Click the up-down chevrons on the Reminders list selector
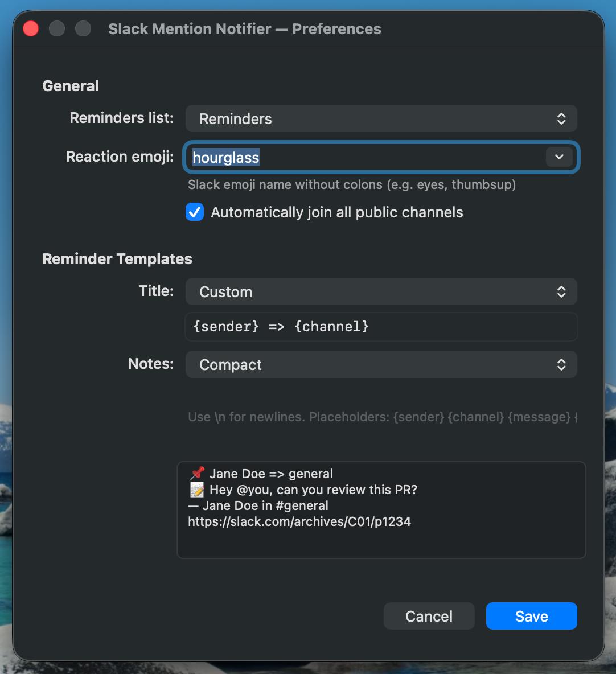Image resolution: width=616 pixels, height=674 pixels. 561,118
